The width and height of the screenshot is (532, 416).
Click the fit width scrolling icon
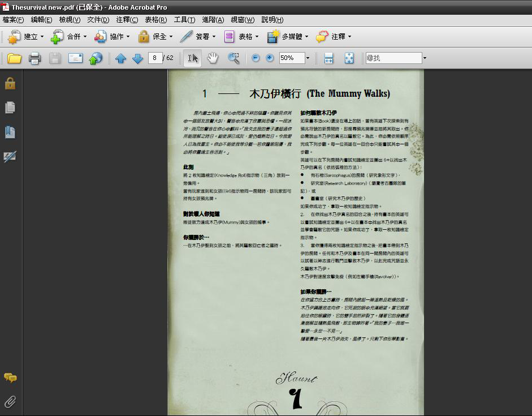click(328, 58)
